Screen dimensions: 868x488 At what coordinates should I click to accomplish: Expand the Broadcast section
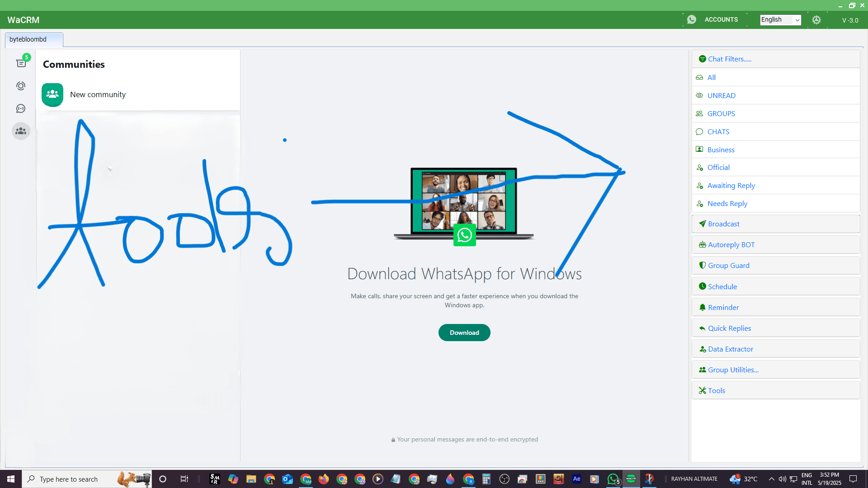pos(776,224)
